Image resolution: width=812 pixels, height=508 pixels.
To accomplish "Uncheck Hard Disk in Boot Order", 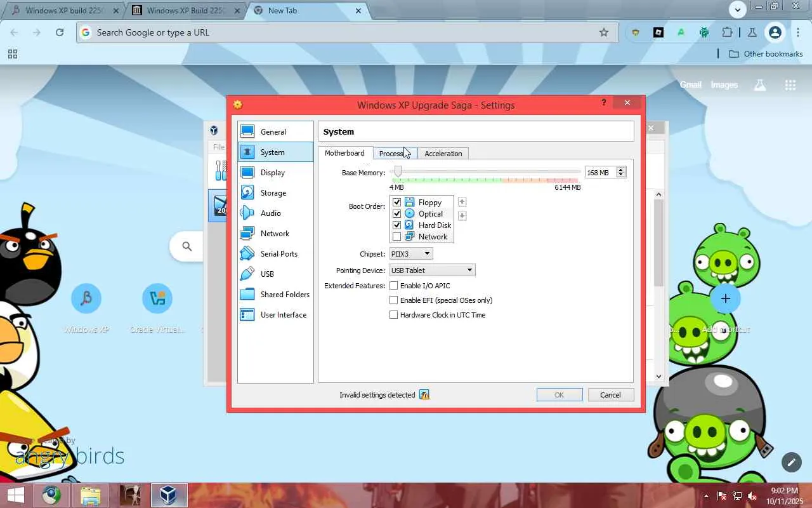I will coord(397,225).
